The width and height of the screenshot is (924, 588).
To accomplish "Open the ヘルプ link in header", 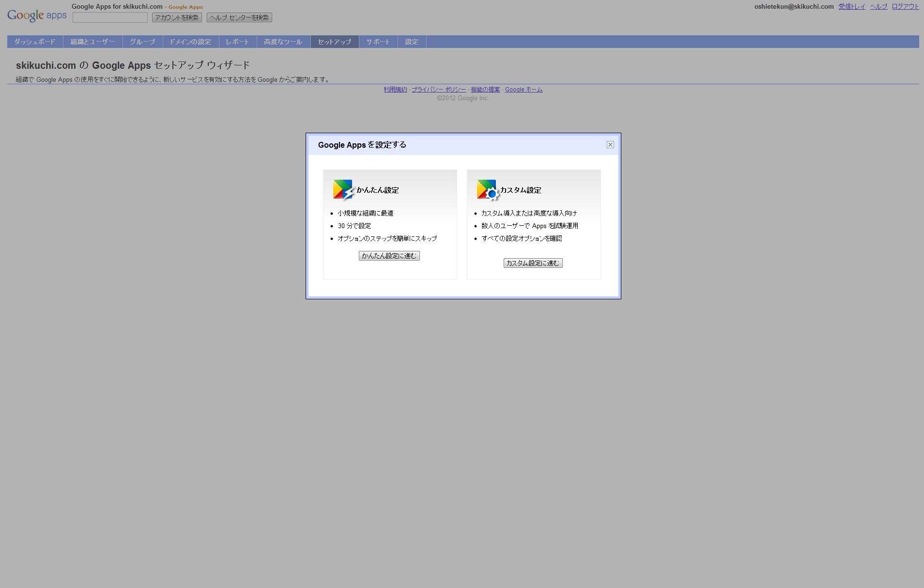I will 878,7.
